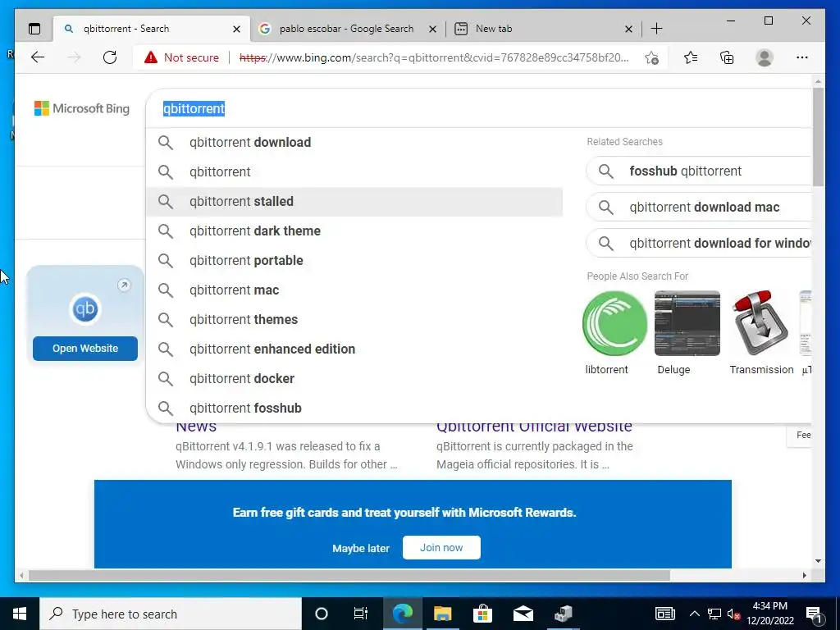Open the Deluge thumbnail
840x630 pixels.
(x=687, y=323)
